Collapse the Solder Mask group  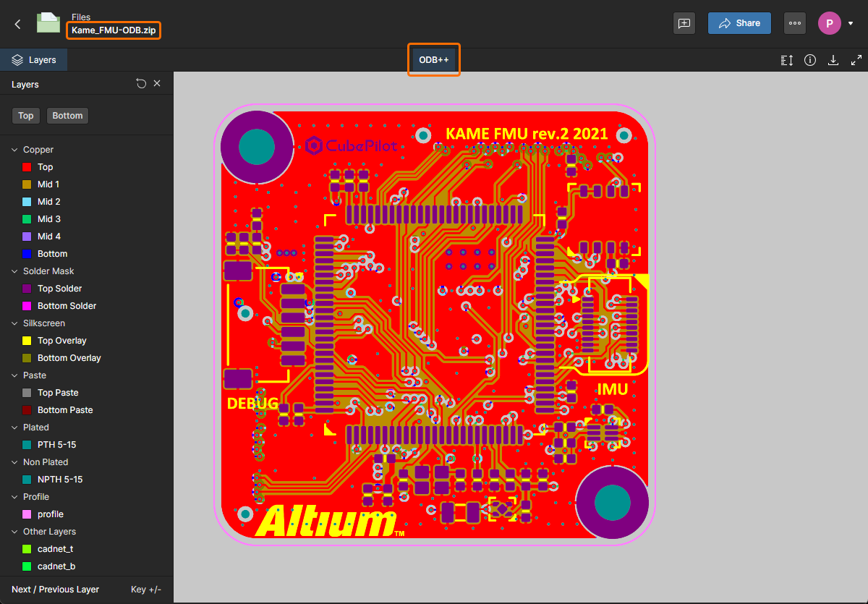(14, 271)
